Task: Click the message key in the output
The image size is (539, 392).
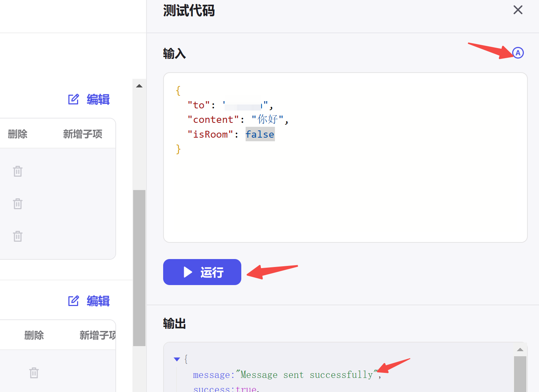Action: point(211,375)
